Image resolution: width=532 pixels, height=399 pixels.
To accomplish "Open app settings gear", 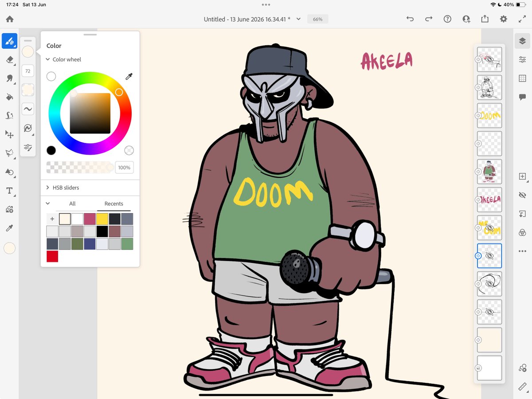I will click(503, 19).
